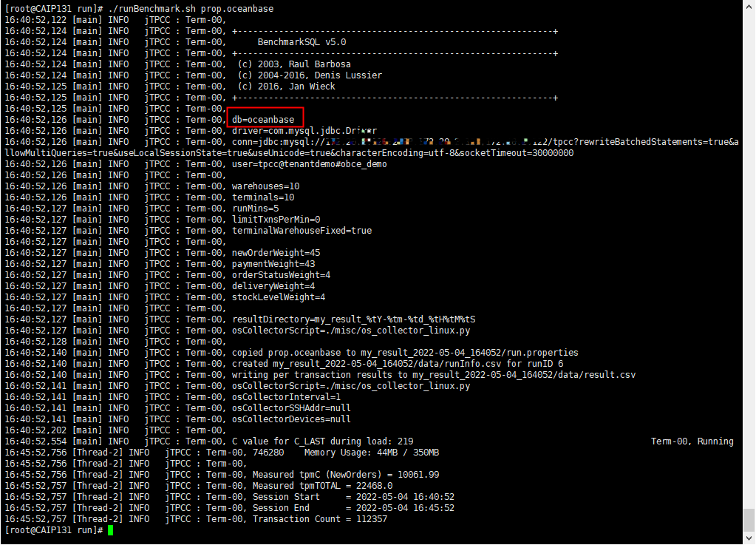756x545 pixels.
Task: Click the 'osCollectorInterval=1' value
Action: pyautogui.click(x=287, y=397)
